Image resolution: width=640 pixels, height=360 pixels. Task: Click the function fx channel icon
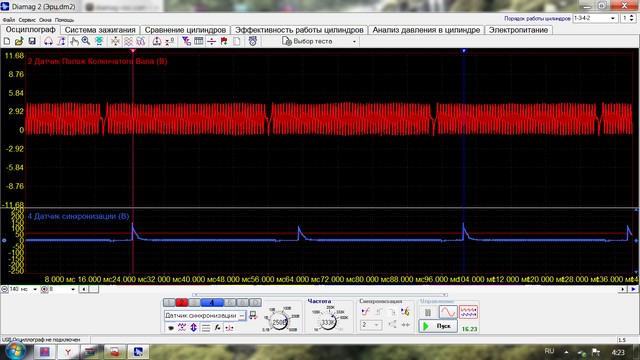coord(218,328)
